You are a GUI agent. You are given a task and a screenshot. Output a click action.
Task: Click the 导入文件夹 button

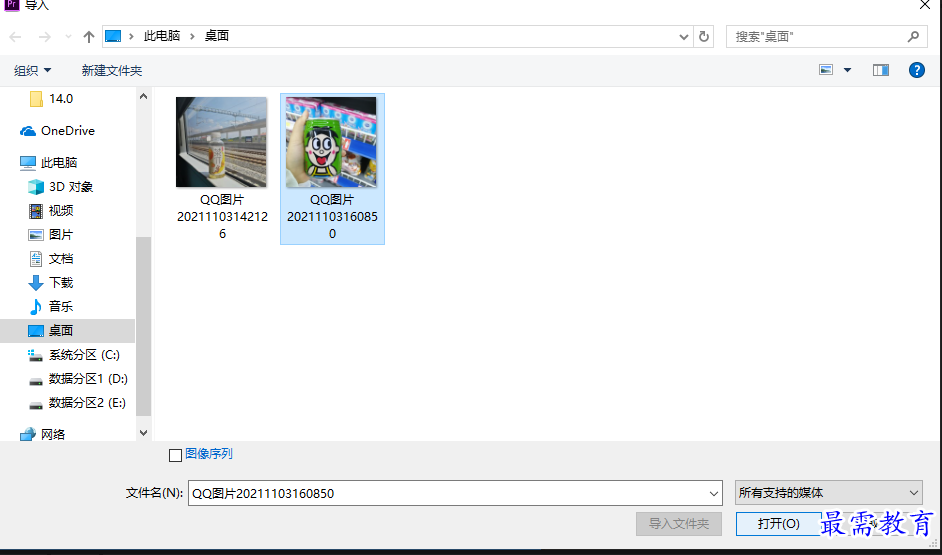(x=679, y=524)
